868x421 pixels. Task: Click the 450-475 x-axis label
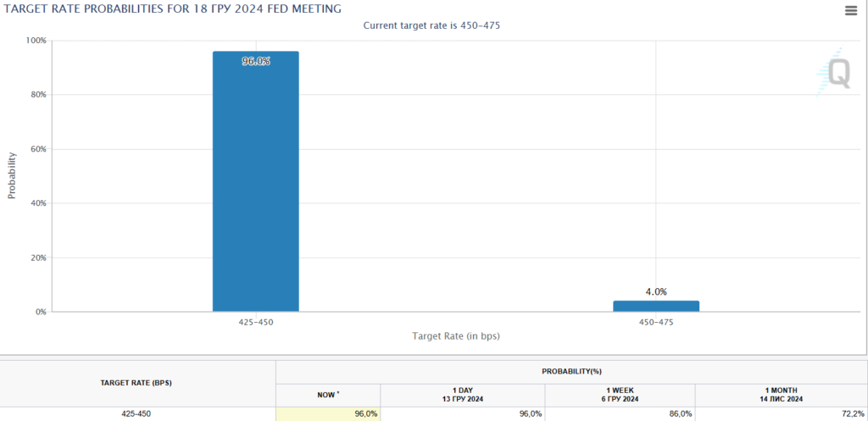pos(656,323)
